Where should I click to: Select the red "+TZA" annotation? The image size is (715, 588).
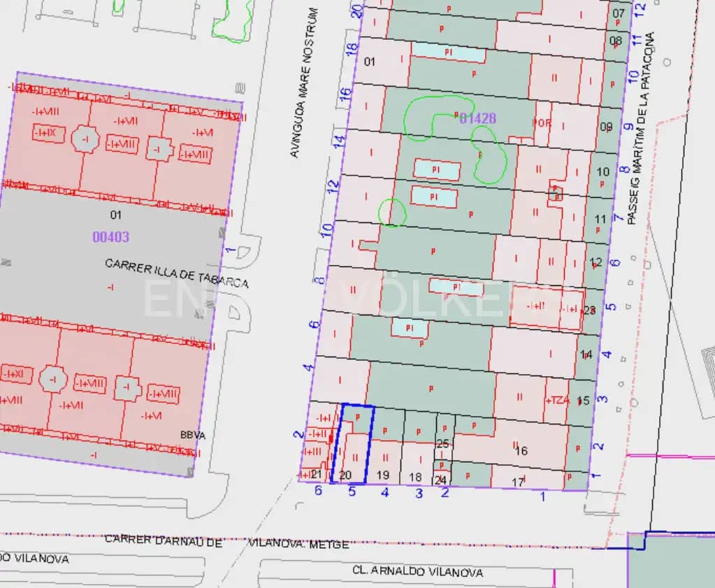pos(558,401)
